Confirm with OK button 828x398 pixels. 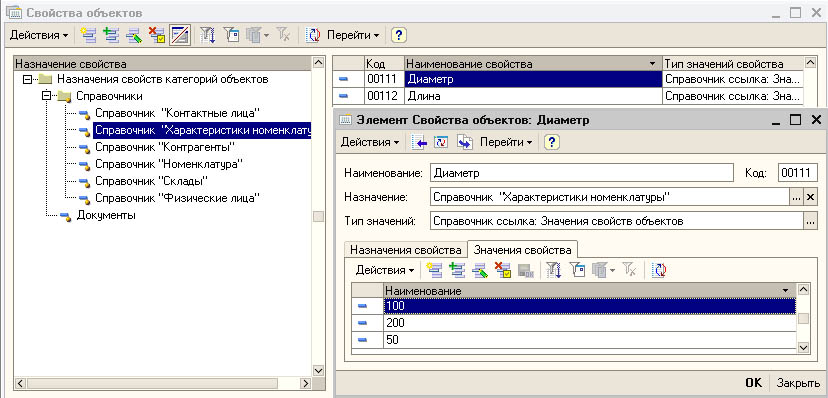tap(754, 383)
